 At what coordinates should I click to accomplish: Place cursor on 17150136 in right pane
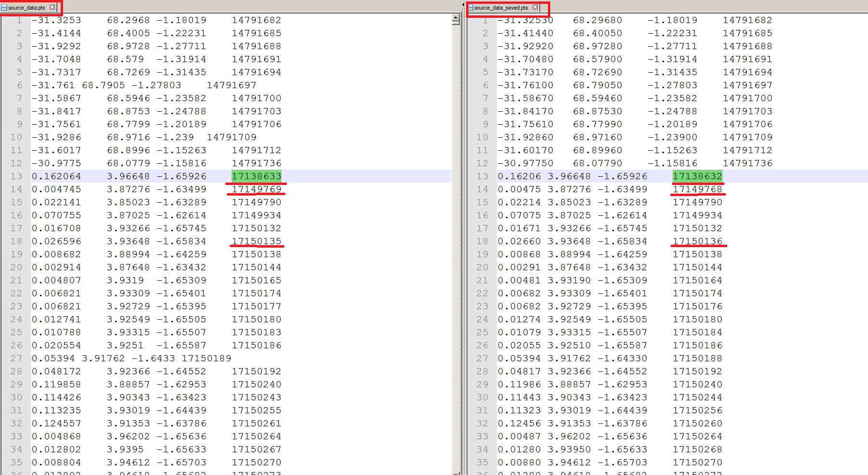point(697,241)
